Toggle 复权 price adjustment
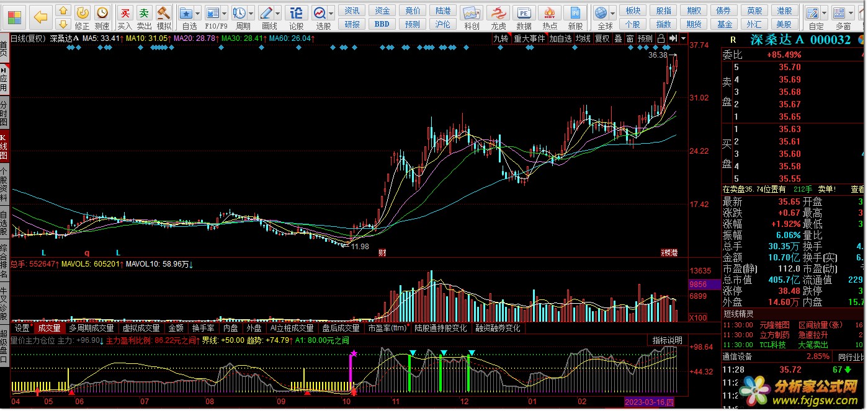Screen dimensions: 868x411 tap(602, 38)
